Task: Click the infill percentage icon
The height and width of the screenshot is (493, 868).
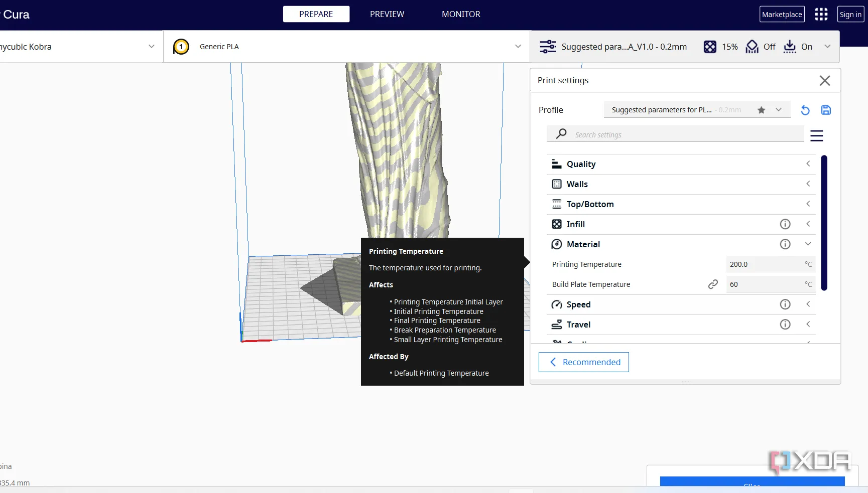Action: 710,47
